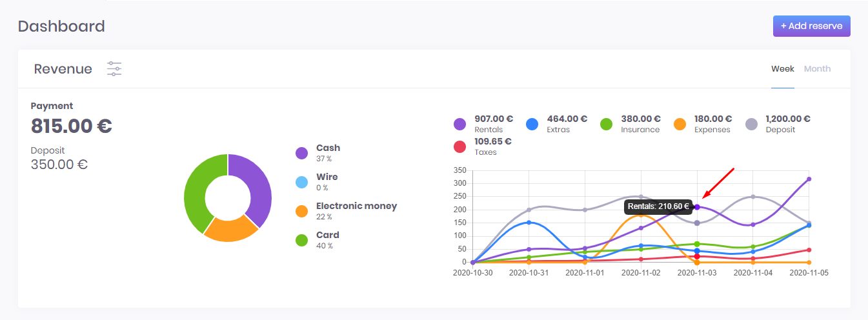Toggle the Expenses series legend circle

(x=680, y=124)
